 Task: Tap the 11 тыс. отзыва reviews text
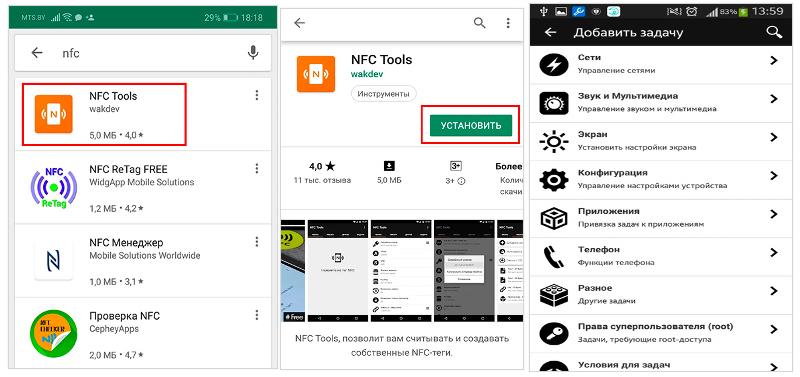pyautogui.click(x=322, y=181)
